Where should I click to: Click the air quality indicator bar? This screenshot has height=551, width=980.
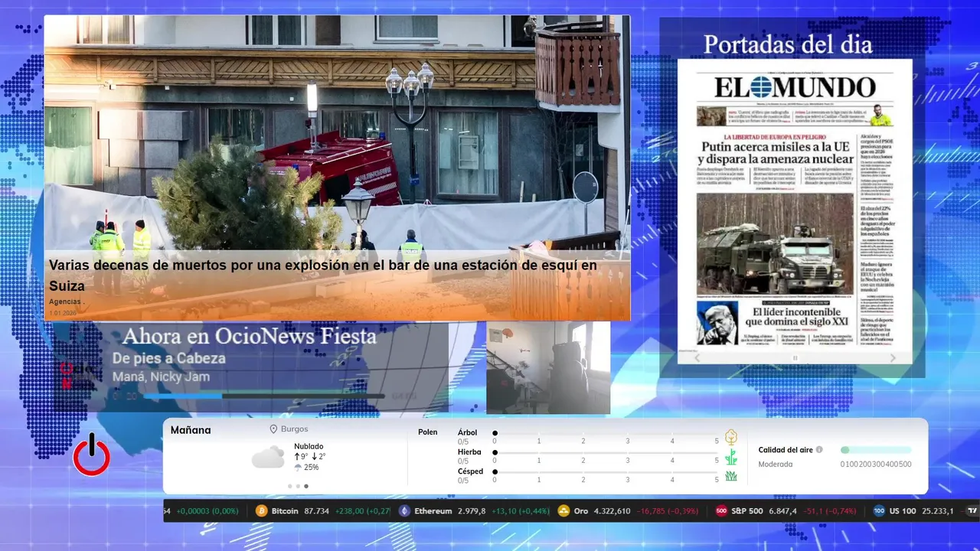pyautogui.click(x=876, y=450)
